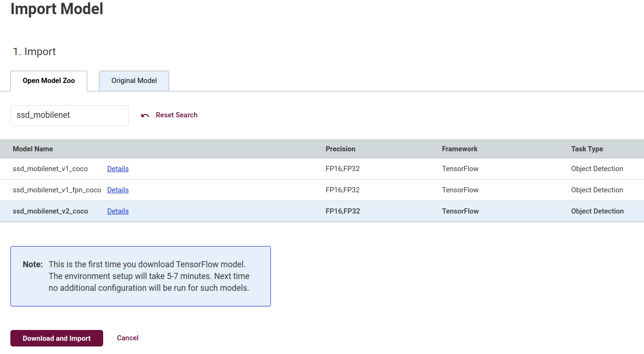Click the Cancel button
This screenshot has width=644, height=354.
coord(128,338)
